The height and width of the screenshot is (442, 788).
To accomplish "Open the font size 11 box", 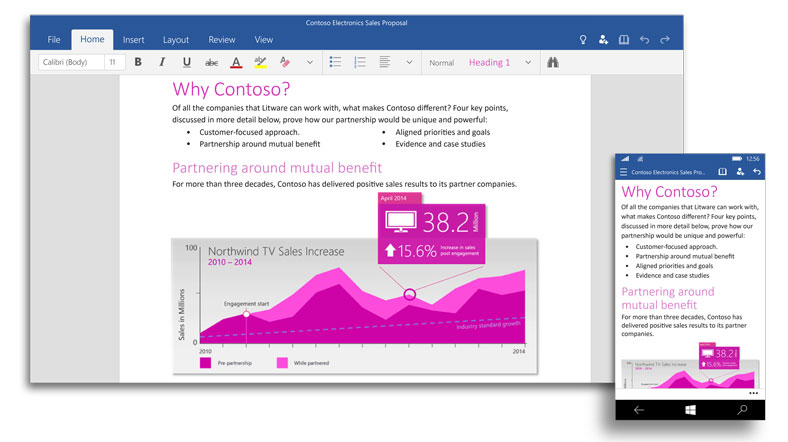I will pos(115,62).
